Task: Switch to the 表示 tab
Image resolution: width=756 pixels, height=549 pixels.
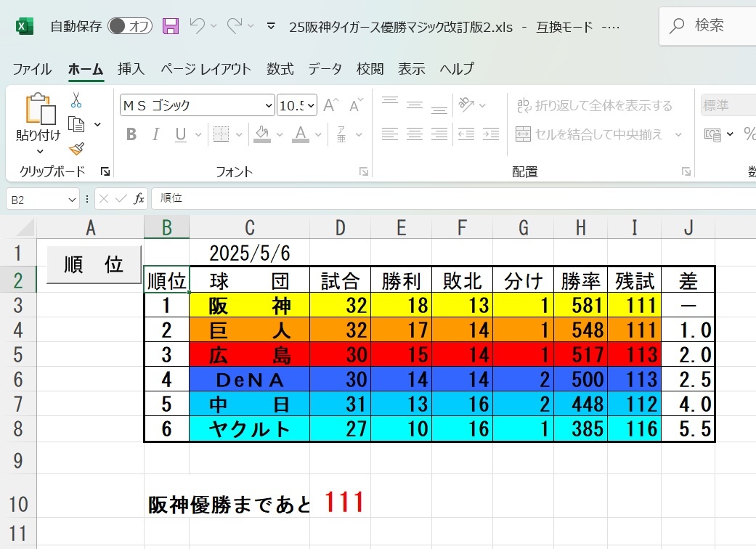Action: click(412, 69)
